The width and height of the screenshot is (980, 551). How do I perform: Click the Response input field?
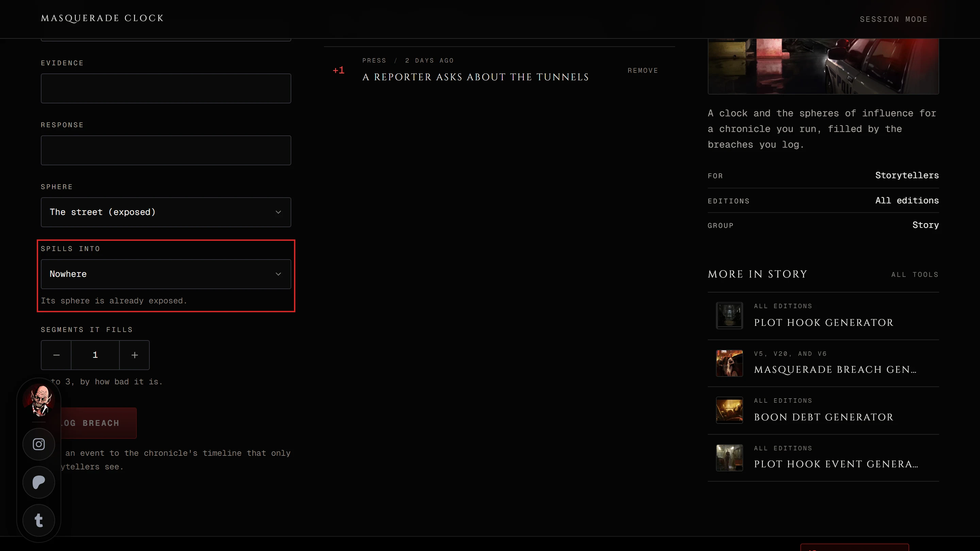click(166, 150)
